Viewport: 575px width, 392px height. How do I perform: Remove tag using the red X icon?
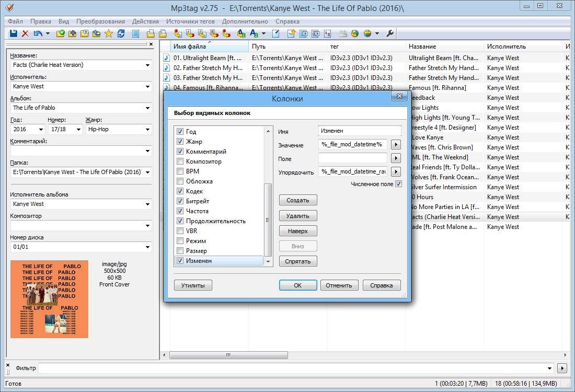[25, 34]
